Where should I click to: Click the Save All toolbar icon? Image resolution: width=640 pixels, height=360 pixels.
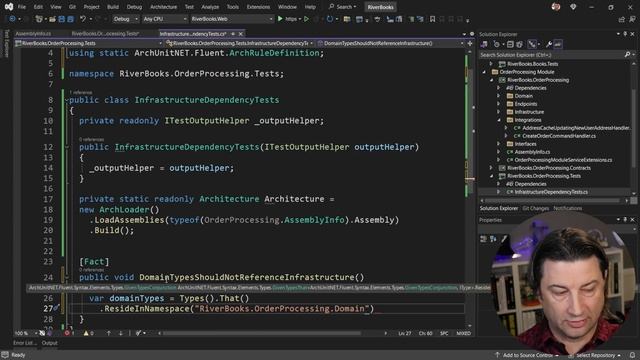pyautogui.click(x=70, y=19)
